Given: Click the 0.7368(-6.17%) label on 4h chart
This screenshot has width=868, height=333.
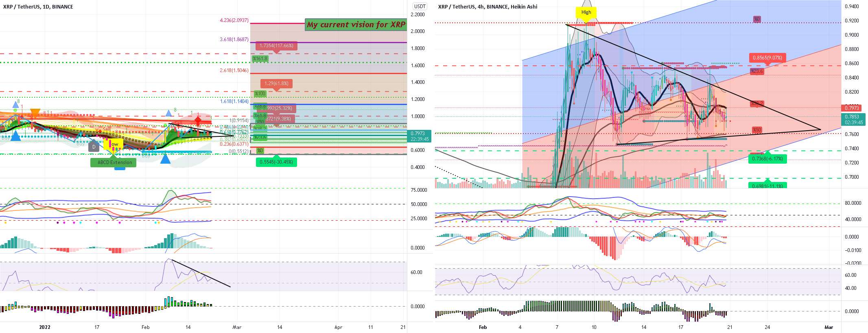Looking at the screenshot, I should click(x=767, y=159).
